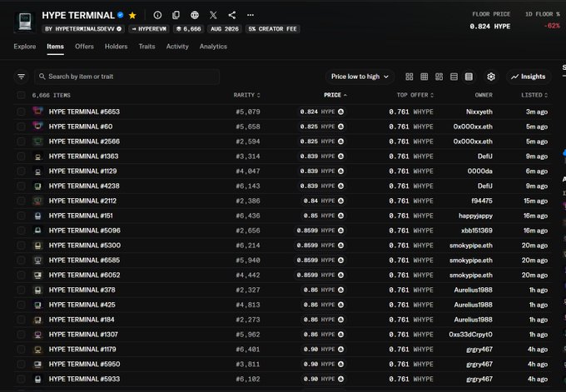Click HYPE coin icon on #5933 price
This screenshot has width=566, height=392.
[340, 379]
